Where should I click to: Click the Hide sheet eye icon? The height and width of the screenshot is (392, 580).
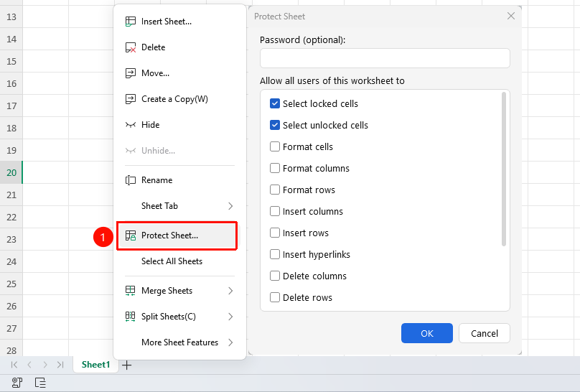pos(130,125)
